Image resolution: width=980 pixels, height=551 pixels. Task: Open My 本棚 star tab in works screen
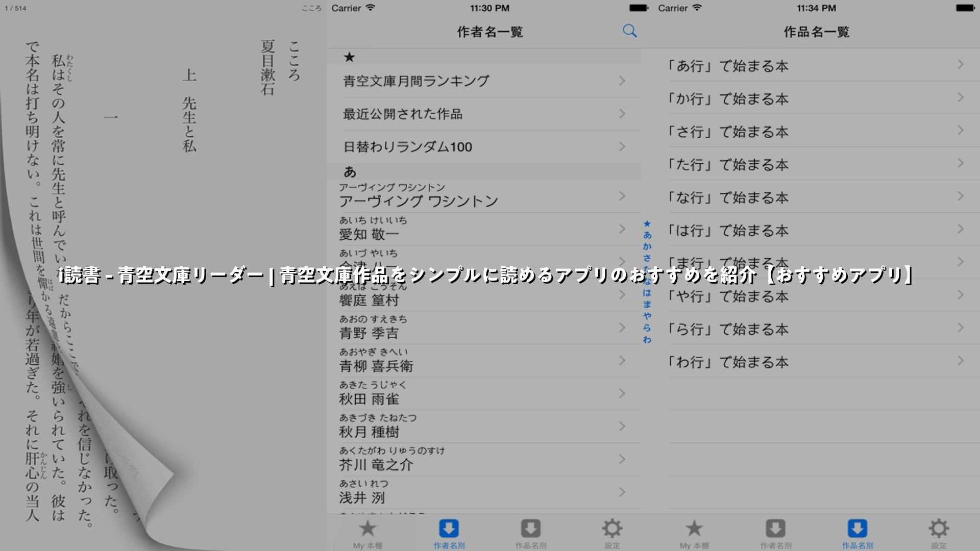694,534
